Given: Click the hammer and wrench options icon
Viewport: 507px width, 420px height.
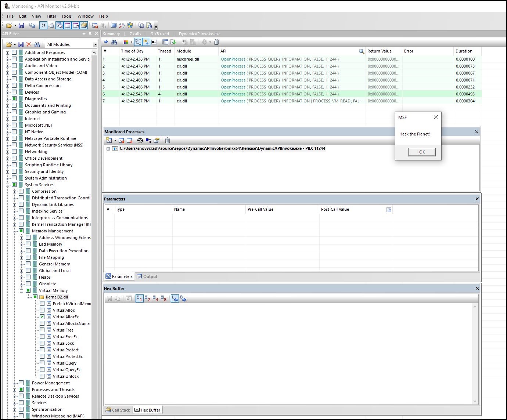Looking at the screenshot, I should click(122, 25).
